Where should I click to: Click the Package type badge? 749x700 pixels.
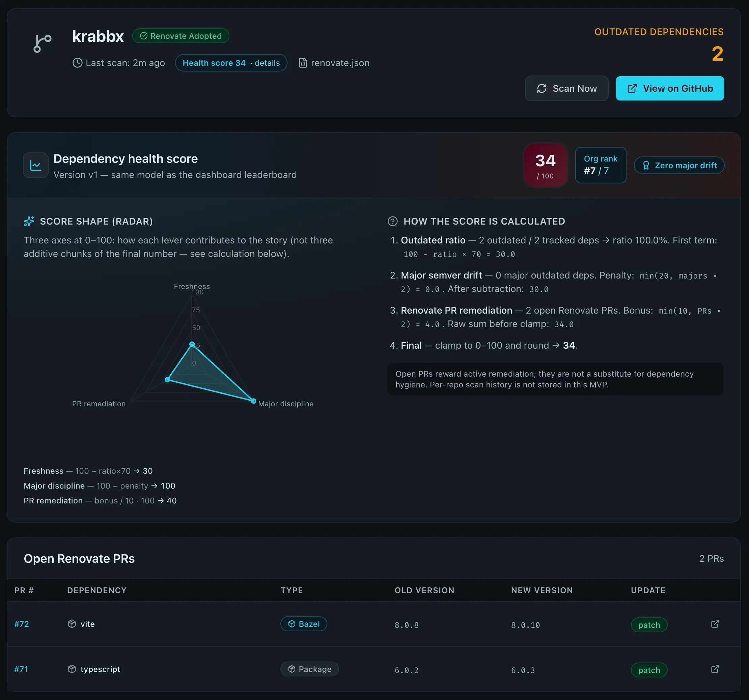click(x=309, y=669)
